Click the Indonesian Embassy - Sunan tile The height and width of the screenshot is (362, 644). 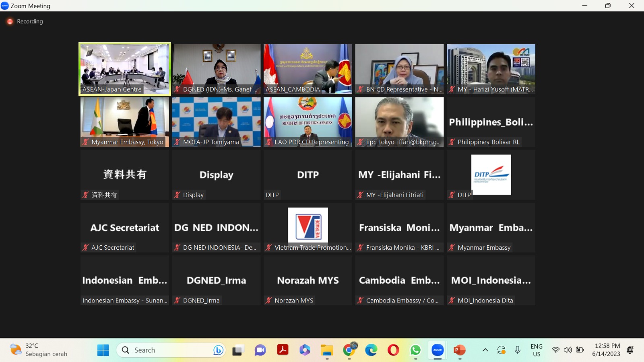pos(125,280)
